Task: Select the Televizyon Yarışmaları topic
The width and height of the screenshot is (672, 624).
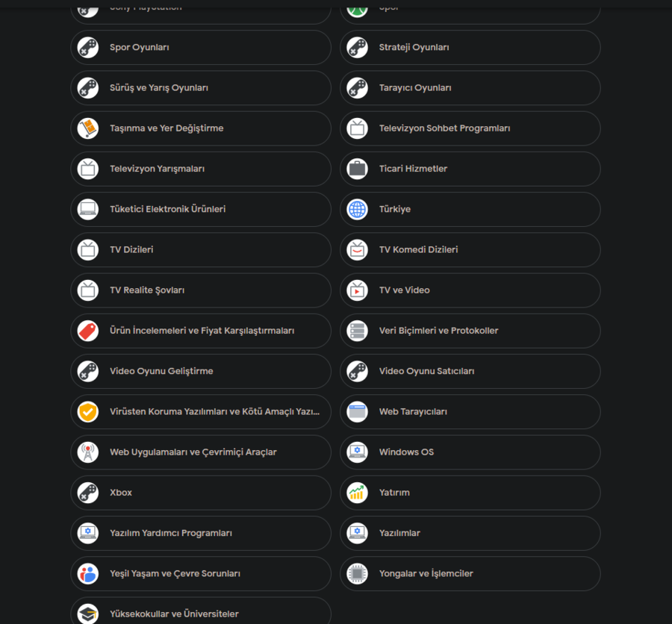Action: [x=200, y=169]
